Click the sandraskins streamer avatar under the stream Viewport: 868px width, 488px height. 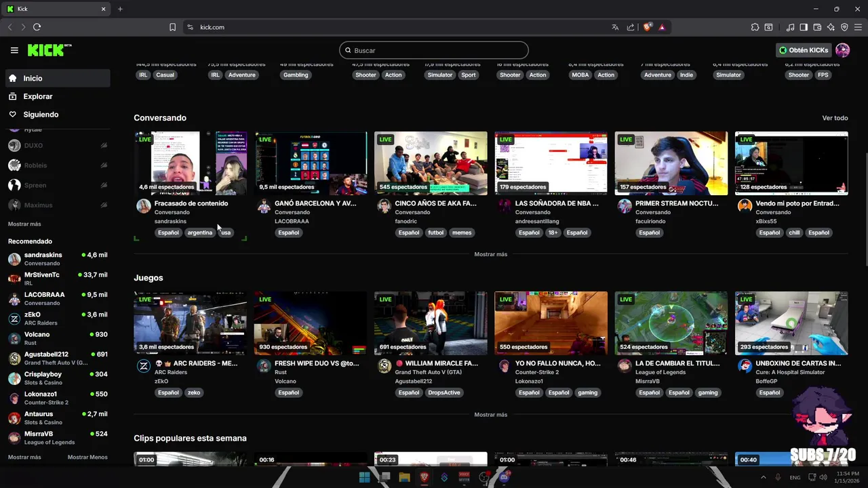(x=143, y=206)
